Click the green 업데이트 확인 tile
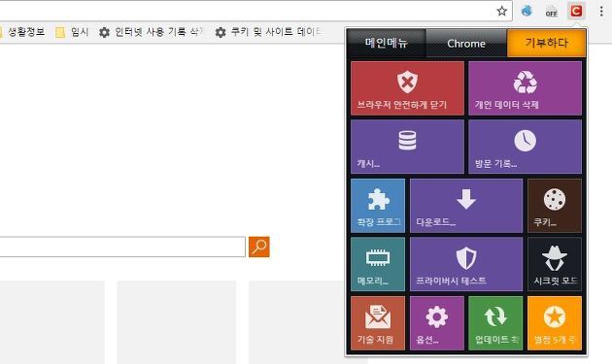Screen dimensions: 612x364 [x=495, y=323]
